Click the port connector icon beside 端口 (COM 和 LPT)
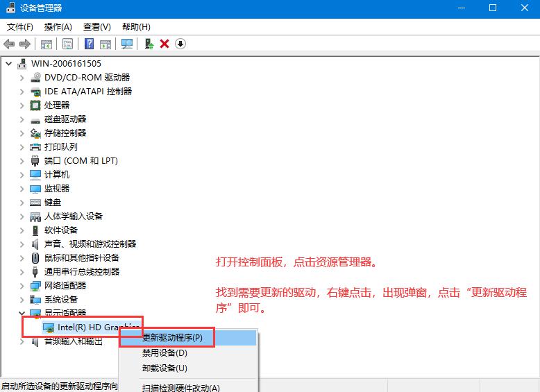The width and height of the screenshot is (540, 392). coord(35,161)
